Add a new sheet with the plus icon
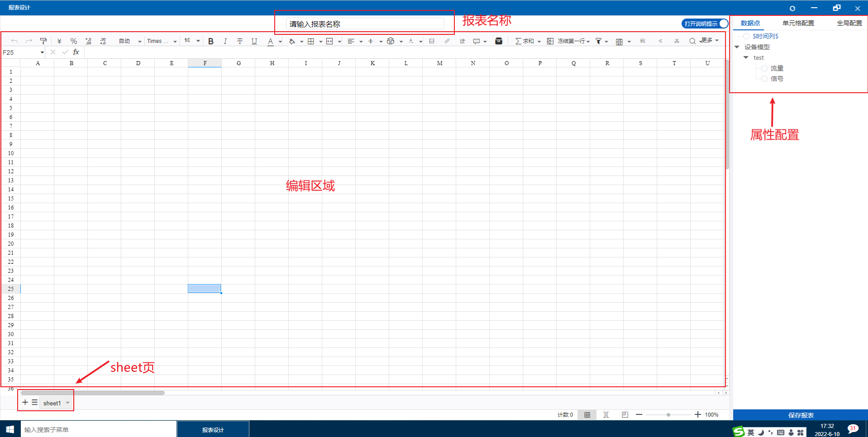The width and height of the screenshot is (868, 437). [25, 402]
